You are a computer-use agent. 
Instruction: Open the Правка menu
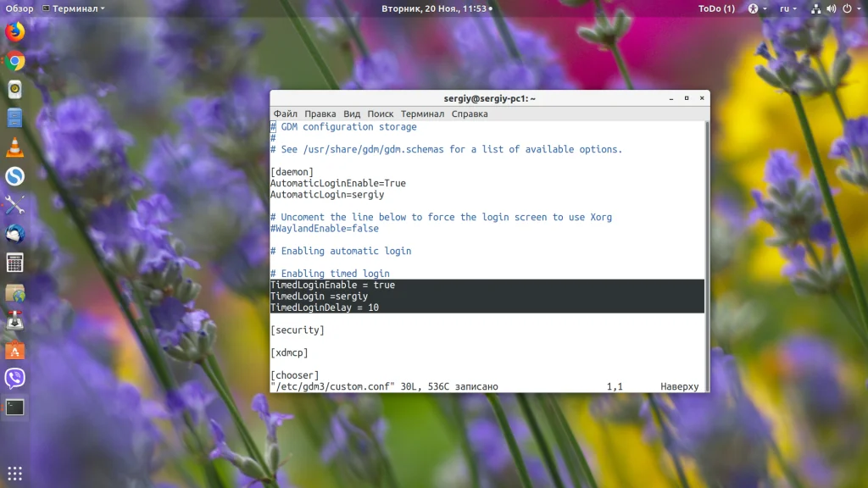320,114
